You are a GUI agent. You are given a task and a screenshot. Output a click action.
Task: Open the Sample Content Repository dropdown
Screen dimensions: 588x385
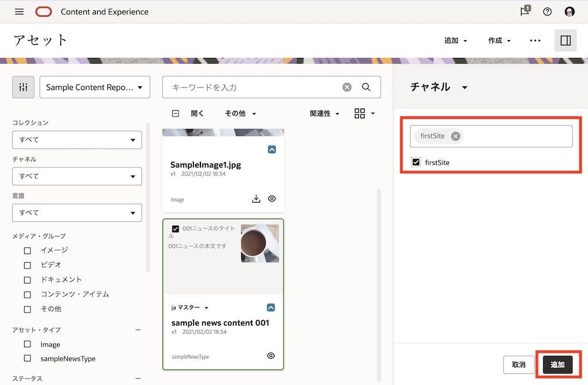pyautogui.click(x=95, y=87)
